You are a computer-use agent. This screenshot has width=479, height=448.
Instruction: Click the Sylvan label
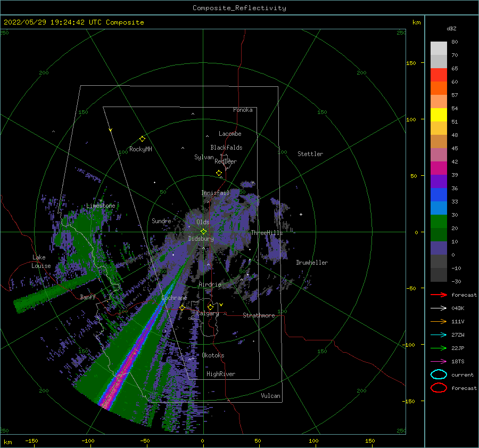pos(204,157)
